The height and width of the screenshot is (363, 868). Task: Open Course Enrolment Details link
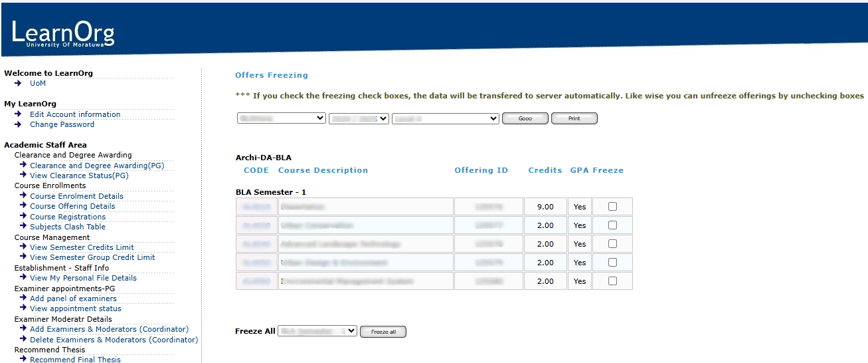coord(76,196)
